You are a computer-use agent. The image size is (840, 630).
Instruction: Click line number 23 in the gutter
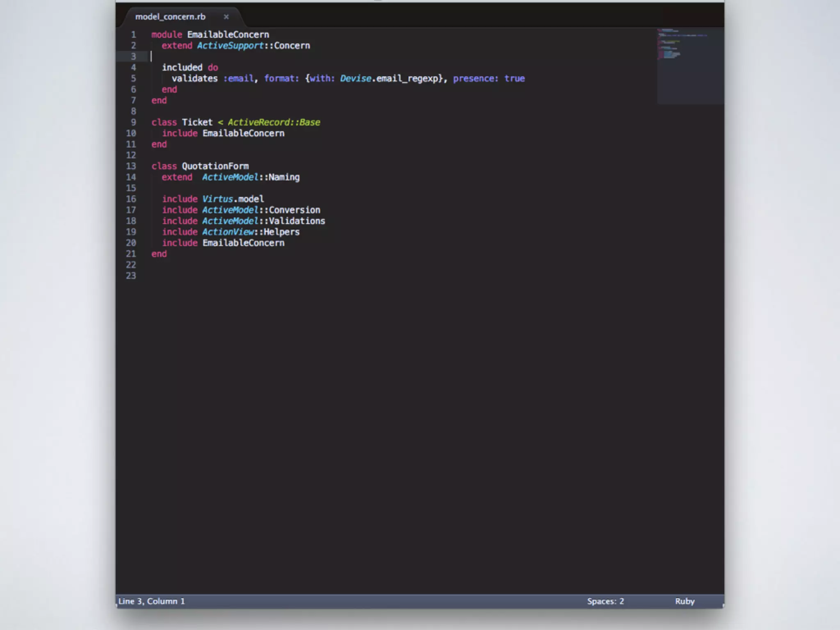[x=131, y=276]
